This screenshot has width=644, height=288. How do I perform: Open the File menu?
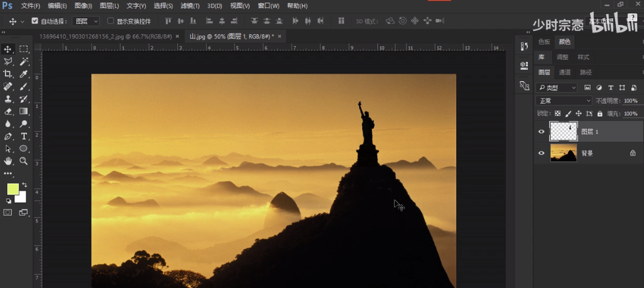coord(31,6)
